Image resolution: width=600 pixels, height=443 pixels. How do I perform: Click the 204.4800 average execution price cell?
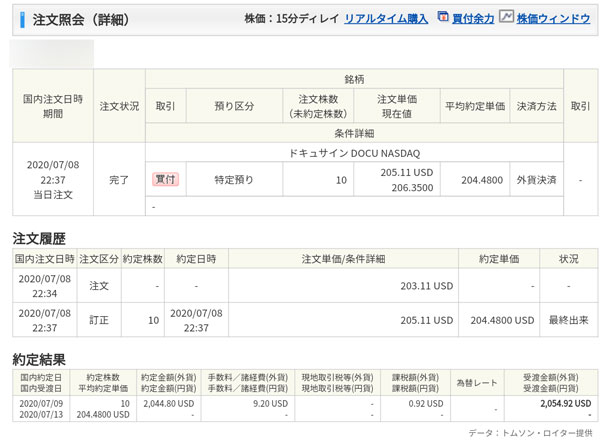click(x=474, y=180)
